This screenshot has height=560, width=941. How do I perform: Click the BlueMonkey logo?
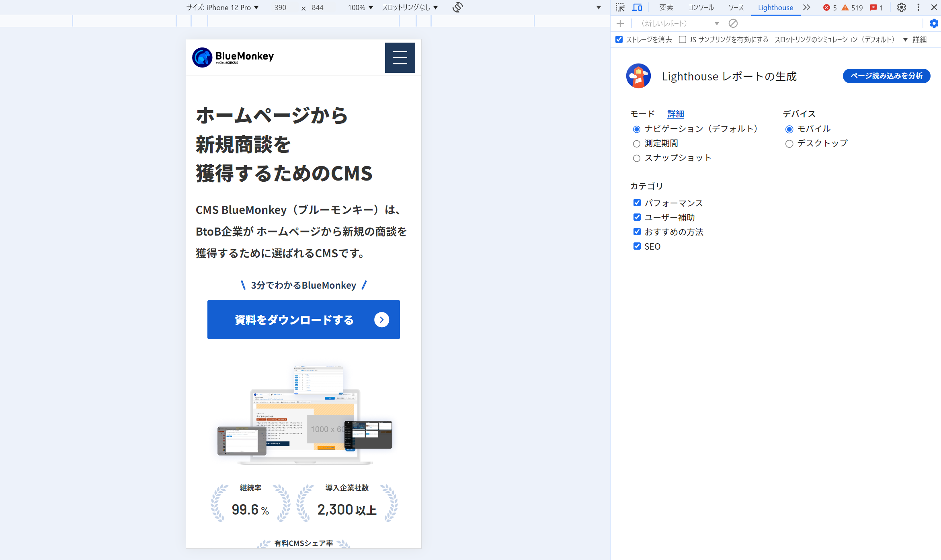(x=233, y=57)
